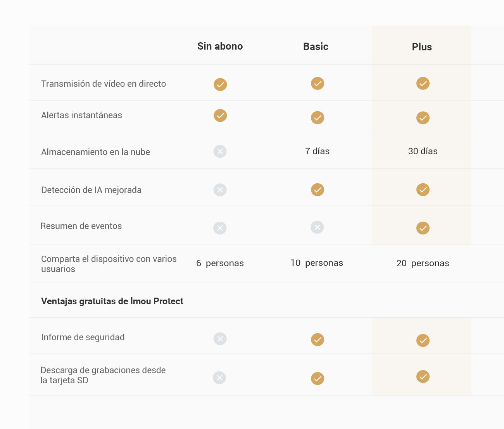The width and height of the screenshot is (504, 429).
Task: Select the Plus plan header
Action: tap(422, 47)
